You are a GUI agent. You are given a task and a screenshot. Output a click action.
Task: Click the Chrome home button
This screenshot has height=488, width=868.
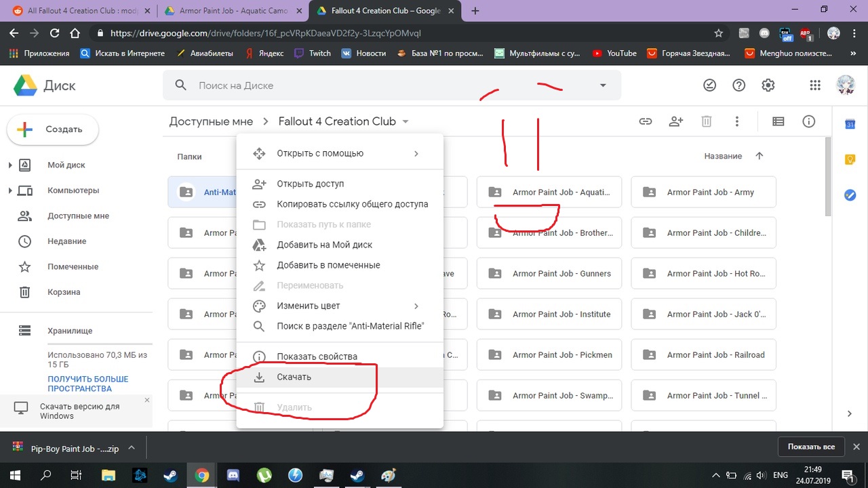click(x=76, y=33)
